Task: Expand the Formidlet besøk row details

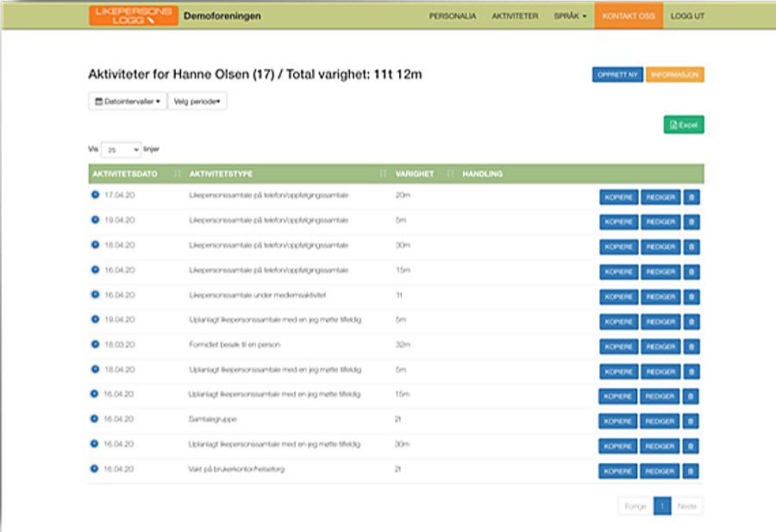Action: (95, 344)
